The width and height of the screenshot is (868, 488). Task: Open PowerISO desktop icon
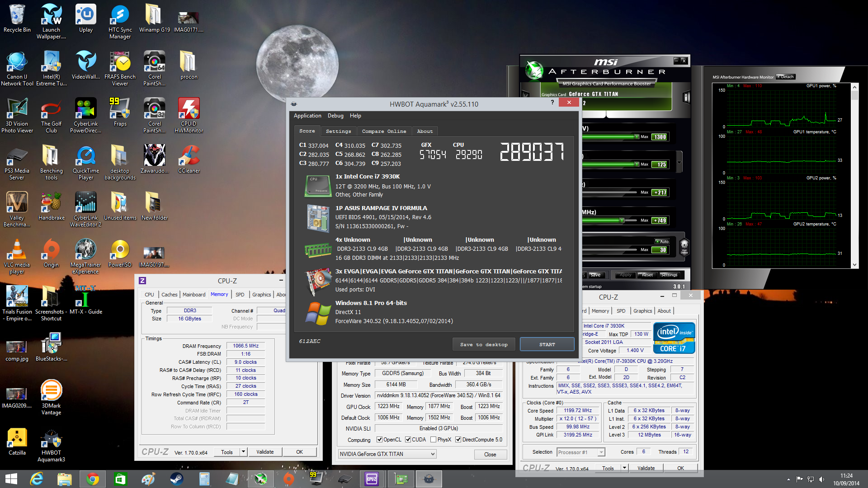120,253
